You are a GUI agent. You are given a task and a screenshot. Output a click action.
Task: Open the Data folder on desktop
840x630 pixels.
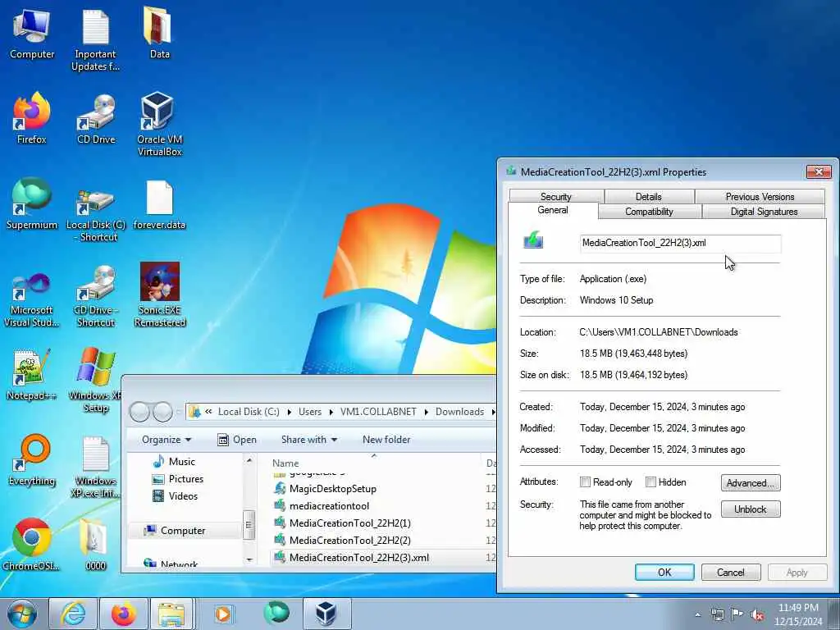pos(159,32)
